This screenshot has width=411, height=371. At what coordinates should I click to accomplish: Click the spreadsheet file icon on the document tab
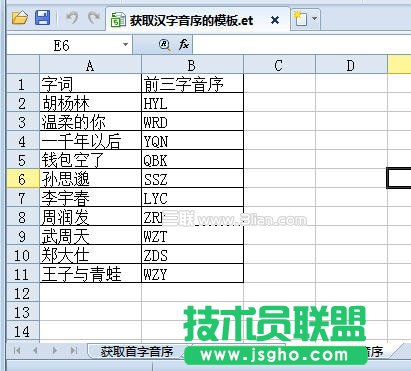[118, 20]
